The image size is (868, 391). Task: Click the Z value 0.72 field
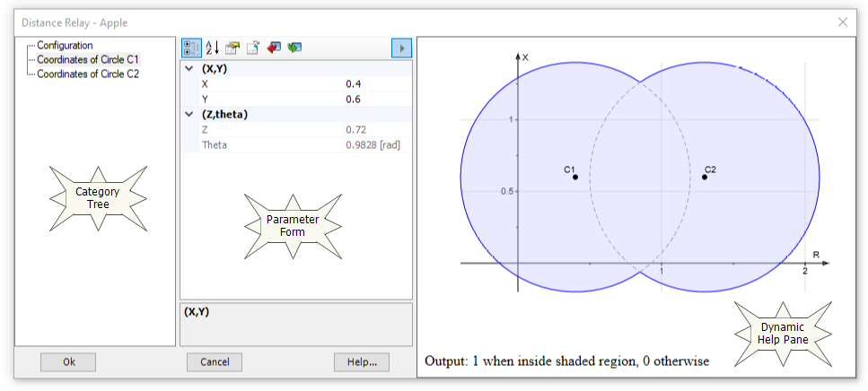(x=377, y=130)
